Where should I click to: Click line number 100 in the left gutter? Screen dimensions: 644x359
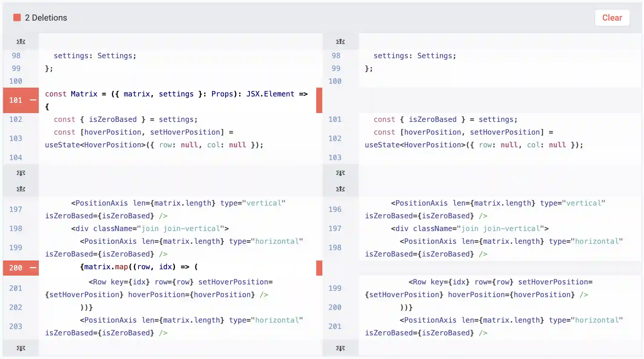click(16, 81)
